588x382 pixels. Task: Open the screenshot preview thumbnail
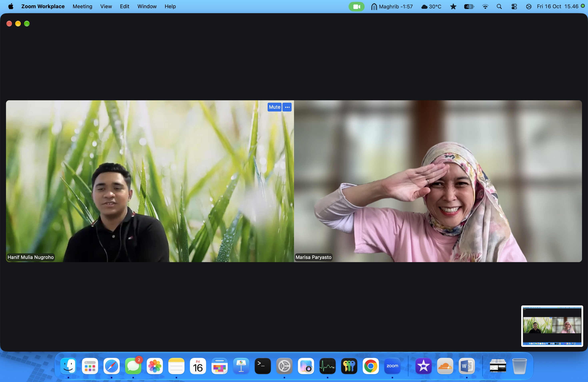tap(552, 326)
